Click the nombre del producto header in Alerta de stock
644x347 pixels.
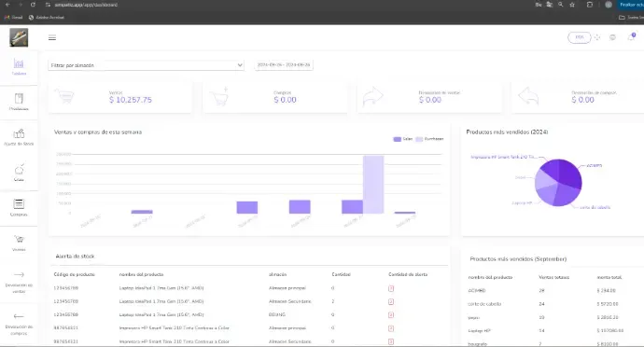tap(141, 274)
